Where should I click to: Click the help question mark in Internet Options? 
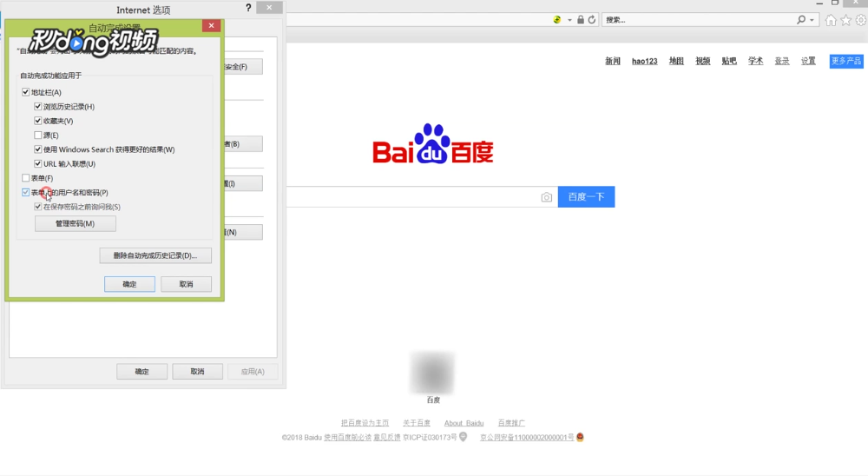point(248,8)
